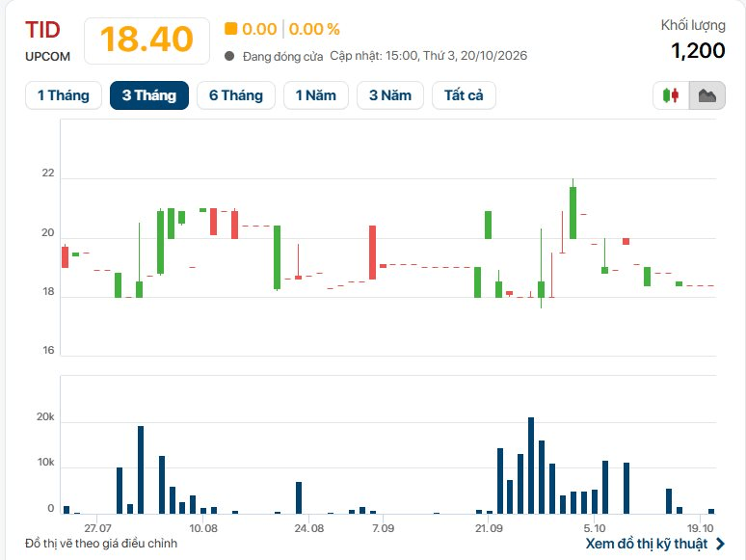Click the 10k volume axis label
This screenshot has height=560, width=746.
(x=45, y=463)
